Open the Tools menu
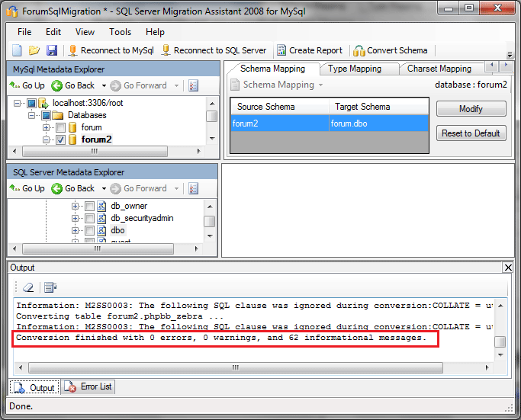This screenshot has height=420, width=521. click(120, 32)
